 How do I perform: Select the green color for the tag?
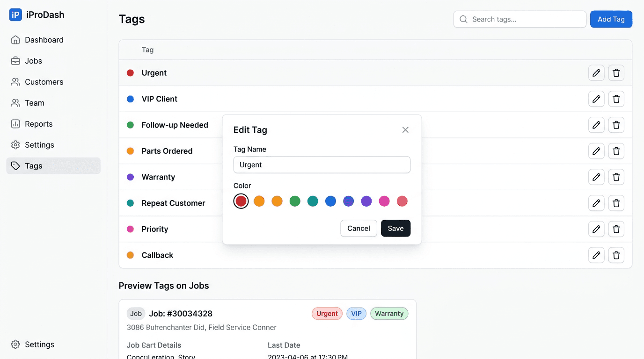tap(295, 201)
